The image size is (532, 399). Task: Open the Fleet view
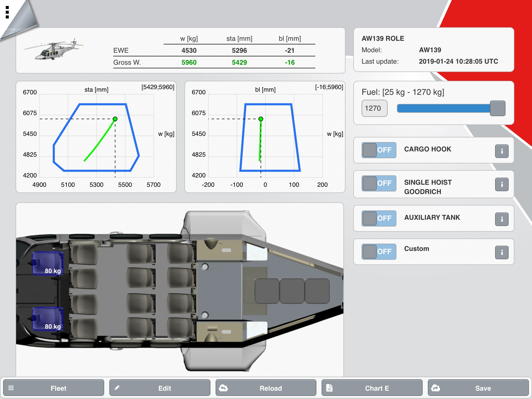tap(54, 388)
